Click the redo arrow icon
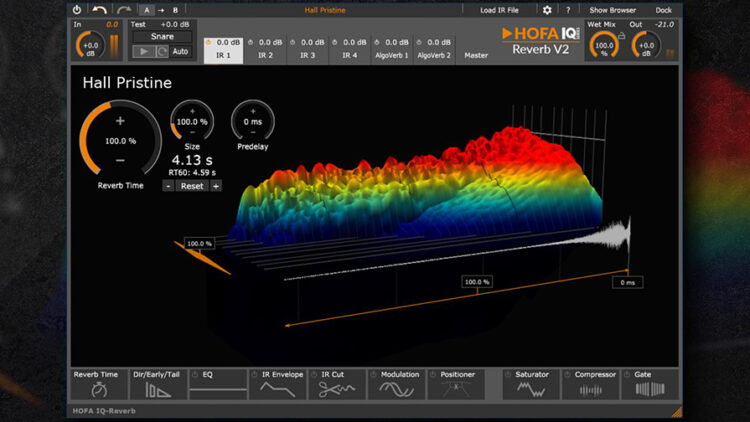 tap(124, 10)
